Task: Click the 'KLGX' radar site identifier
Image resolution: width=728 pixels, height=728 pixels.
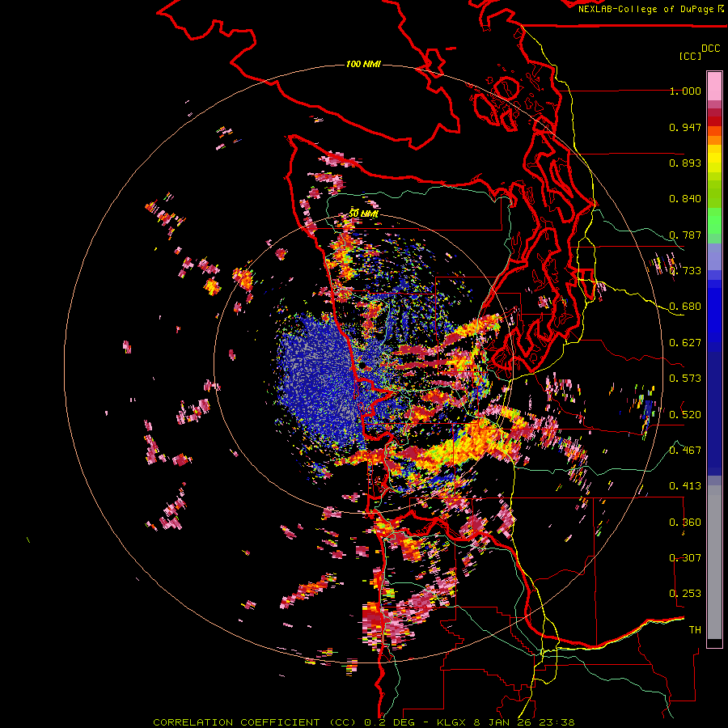Action: click(453, 722)
